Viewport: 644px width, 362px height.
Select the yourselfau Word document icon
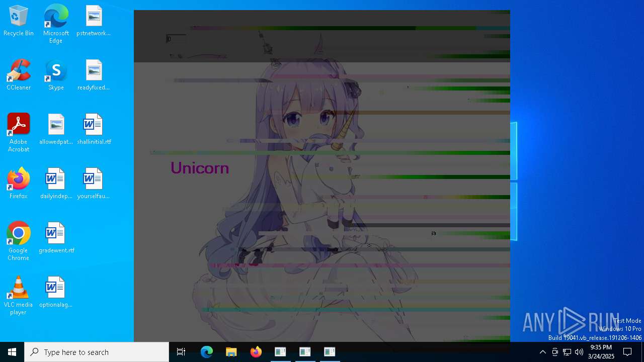click(94, 184)
